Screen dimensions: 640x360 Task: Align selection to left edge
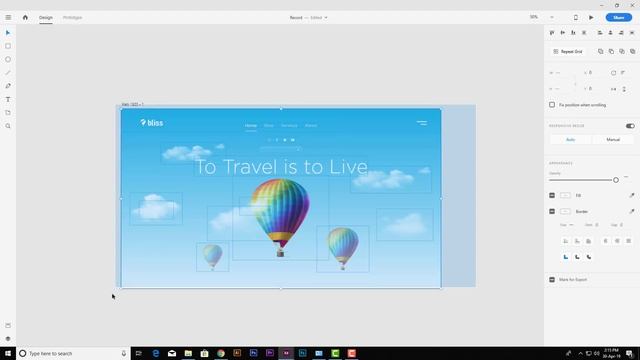click(x=600, y=33)
